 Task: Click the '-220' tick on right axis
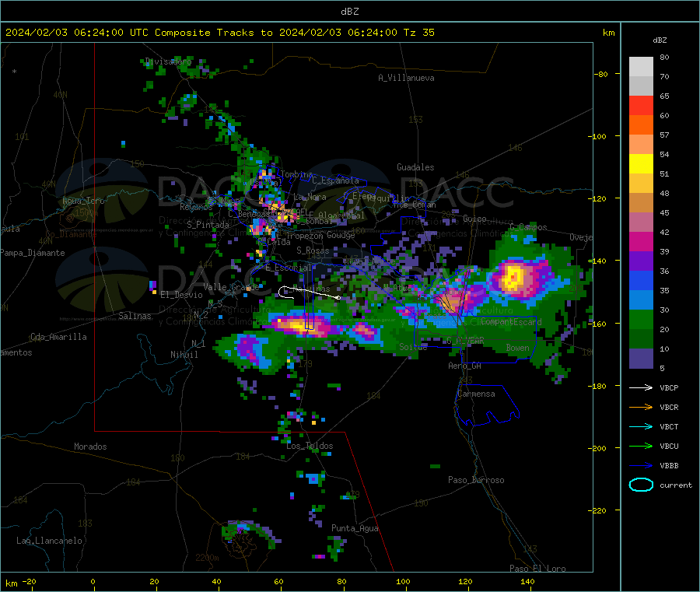pyautogui.click(x=599, y=511)
